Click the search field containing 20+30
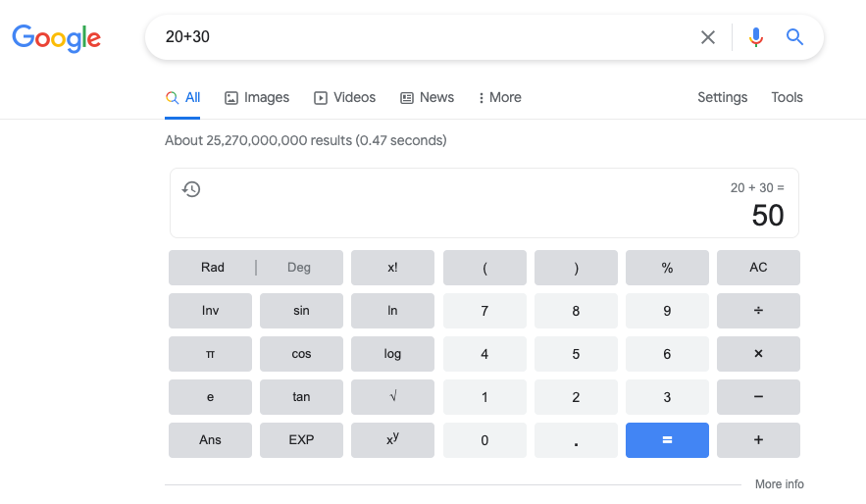The height and width of the screenshot is (504, 866). tap(422, 37)
